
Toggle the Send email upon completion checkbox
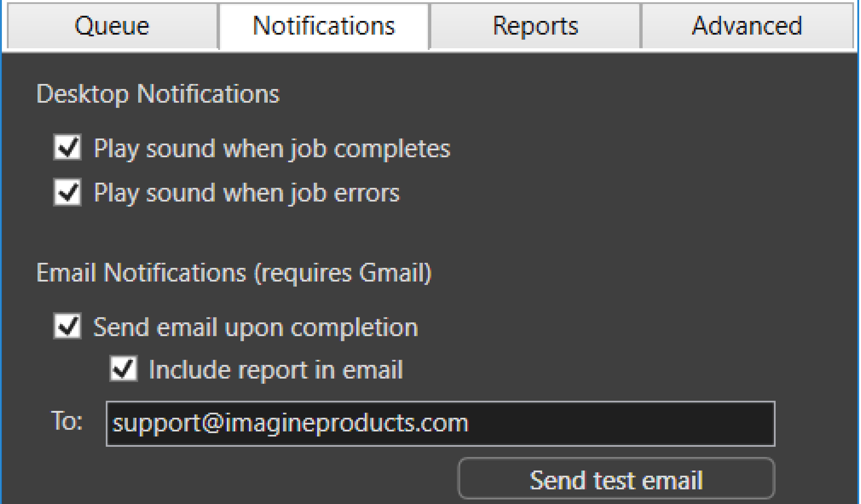pyautogui.click(x=67, y=326)
